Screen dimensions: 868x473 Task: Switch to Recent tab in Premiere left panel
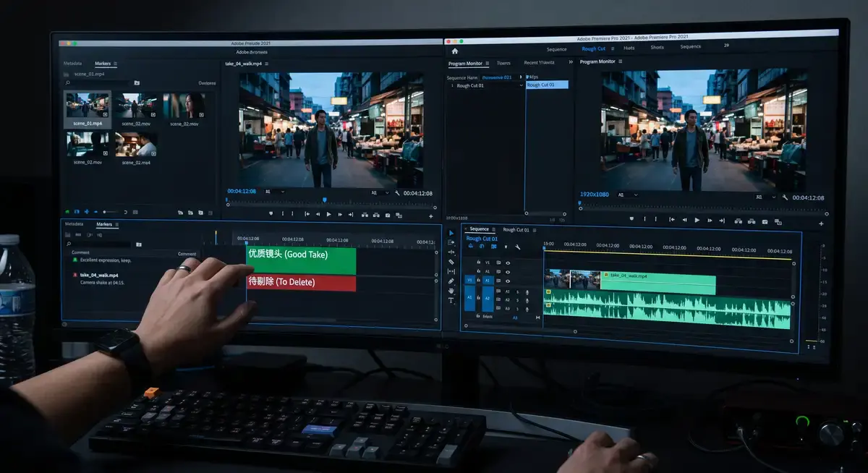click(x=539, y=63)
